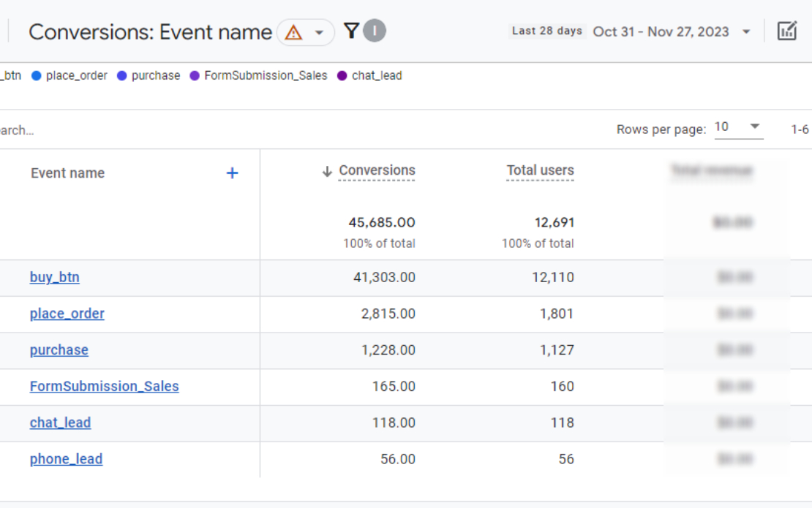Click the gray 'I' comparison badge
Screen dimensions: 812x508
click(x=375, y=31)
